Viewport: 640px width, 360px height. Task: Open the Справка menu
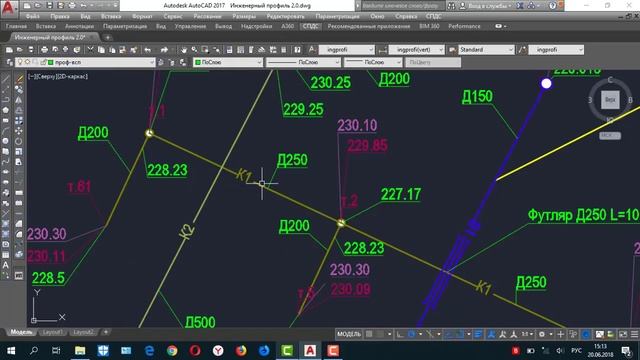(406, 16)
